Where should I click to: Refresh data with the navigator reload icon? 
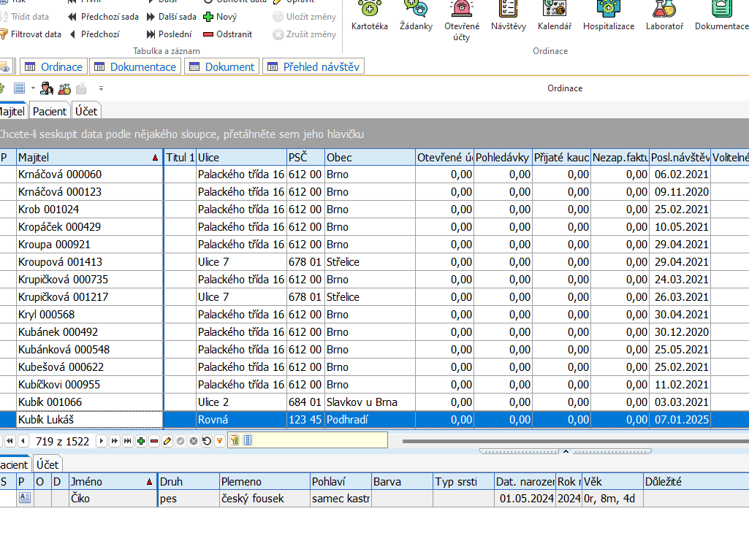(x=207, y=441)
